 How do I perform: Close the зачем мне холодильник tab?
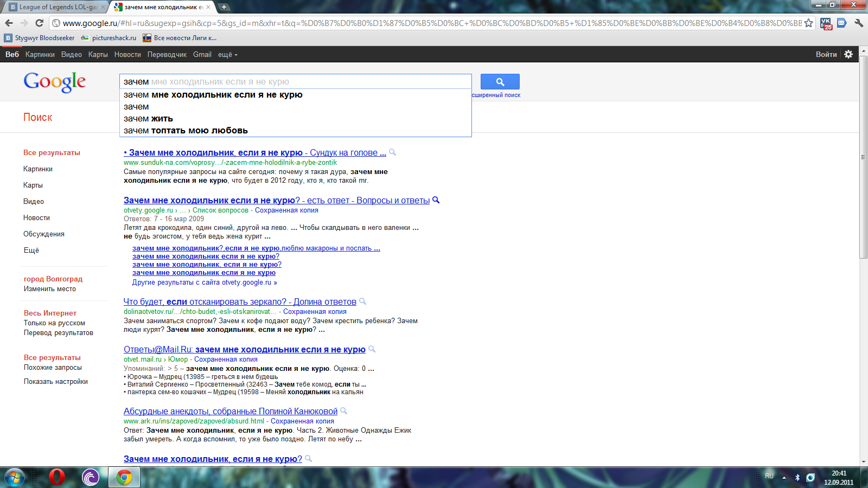[208, 7]
